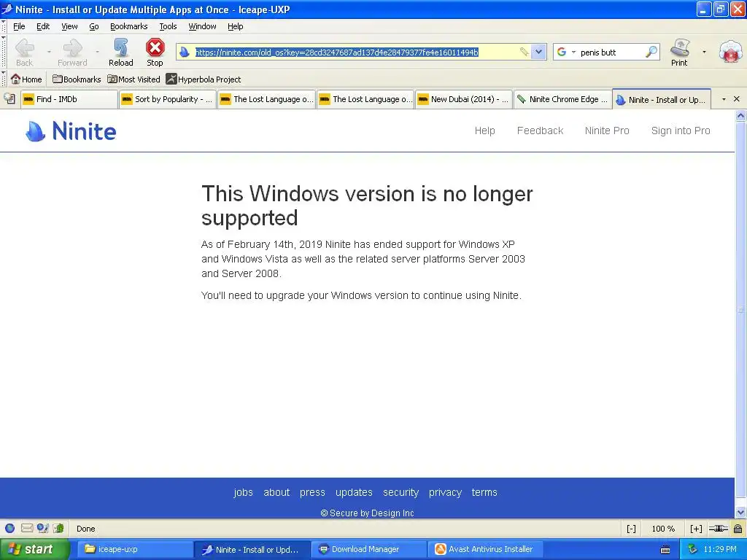Open the Mail icon in the status bar
This screenshot has height=560, width=747.
tap(27, 528)
